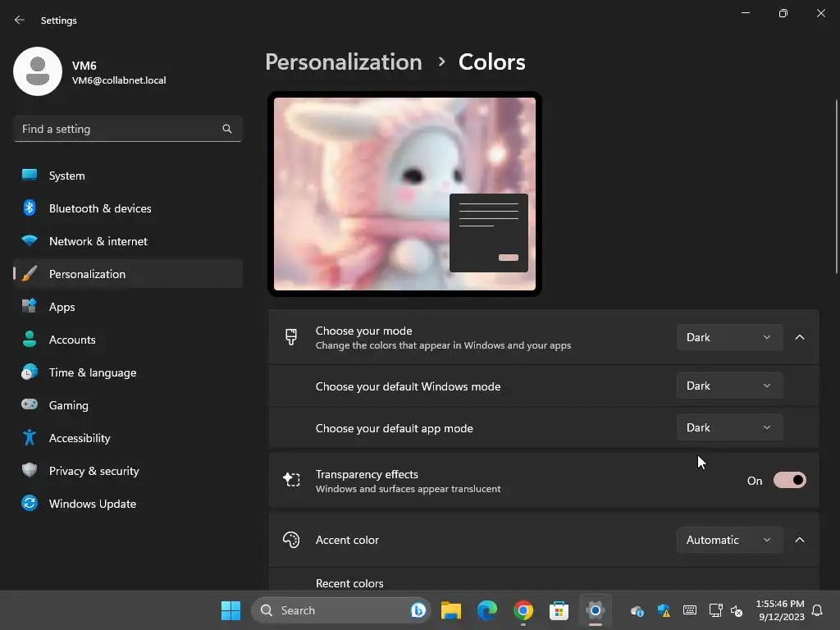
Task: Open Microsoft Store from the taskbar
Action: click(559, 610)
